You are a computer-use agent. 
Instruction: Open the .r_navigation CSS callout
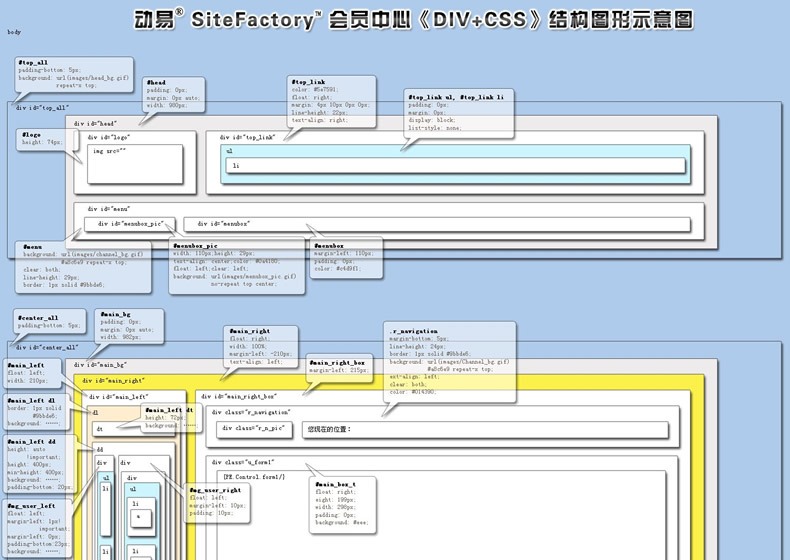[x=449, y=361]
